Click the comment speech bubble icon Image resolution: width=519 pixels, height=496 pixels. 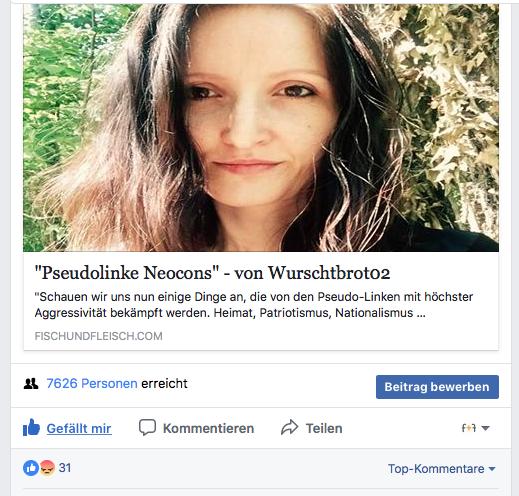pos(147,427)
